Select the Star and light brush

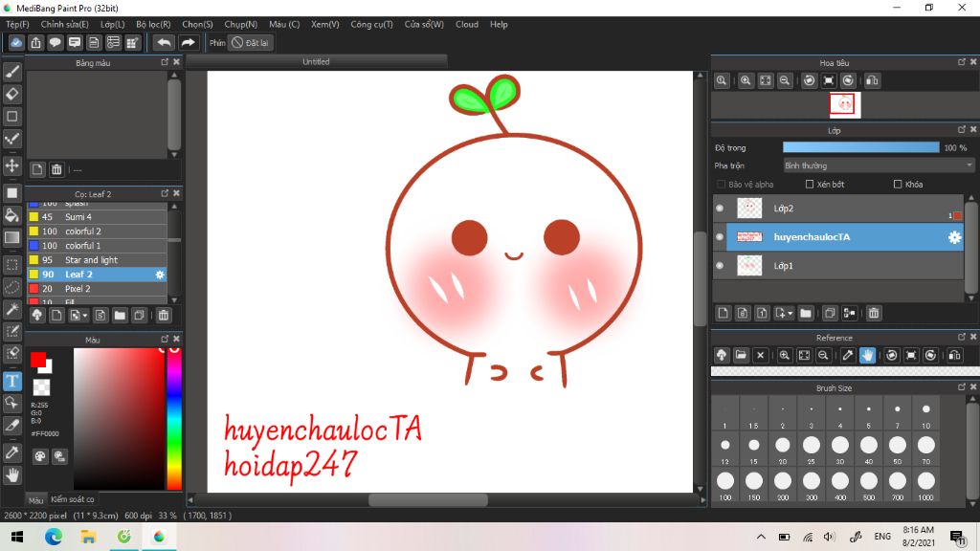97,260
